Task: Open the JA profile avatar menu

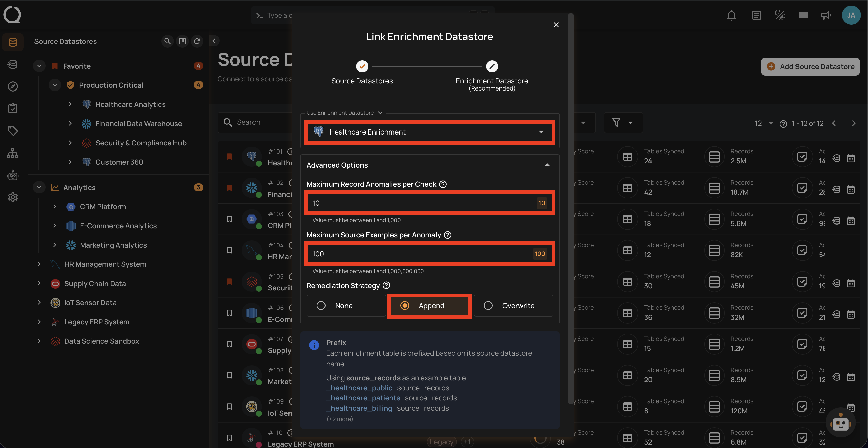Action: tap(851, 15)
